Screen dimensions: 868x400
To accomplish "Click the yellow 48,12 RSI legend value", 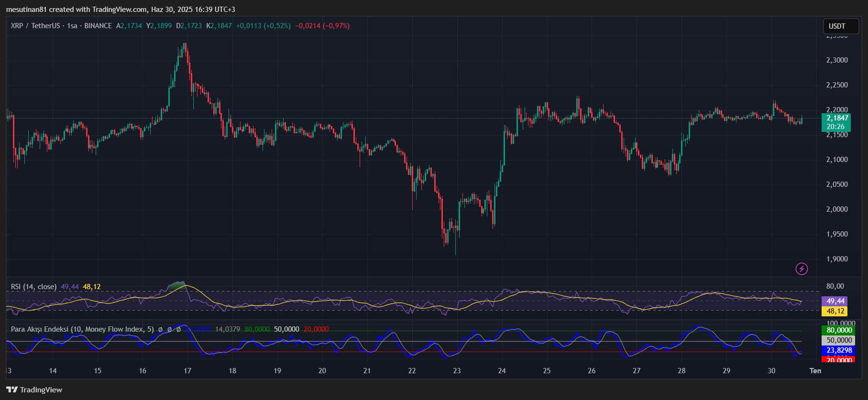I will pos(92,287).
